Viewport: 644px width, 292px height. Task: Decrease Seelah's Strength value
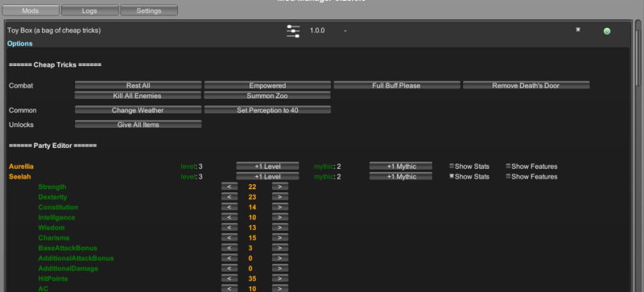[229, 187]
